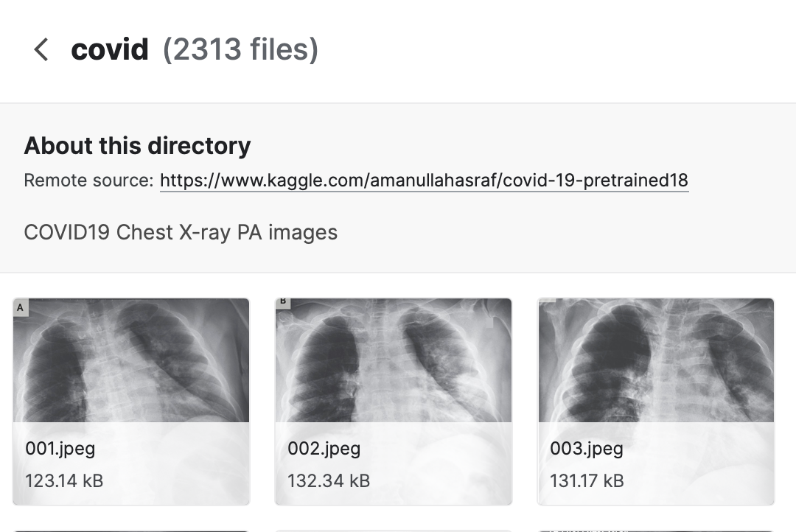Click the A marker on first X-ray

point(21,307)
